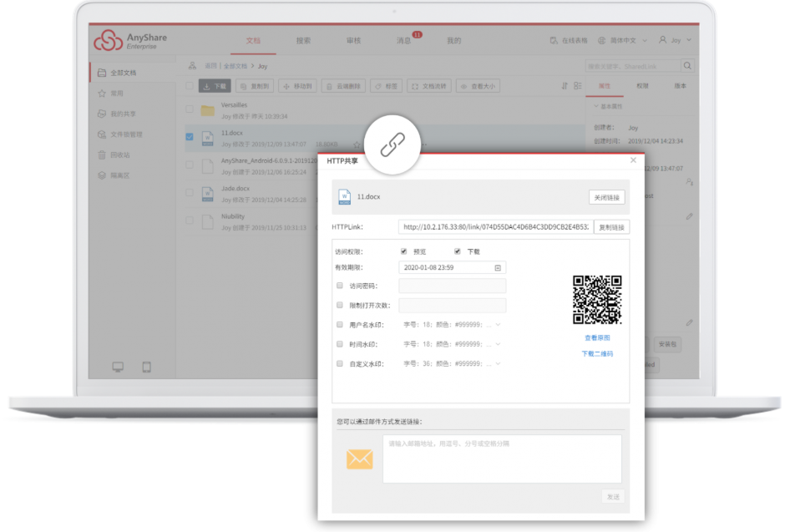Expand the 自定义水印 settings dropdown

click(499, 364)
